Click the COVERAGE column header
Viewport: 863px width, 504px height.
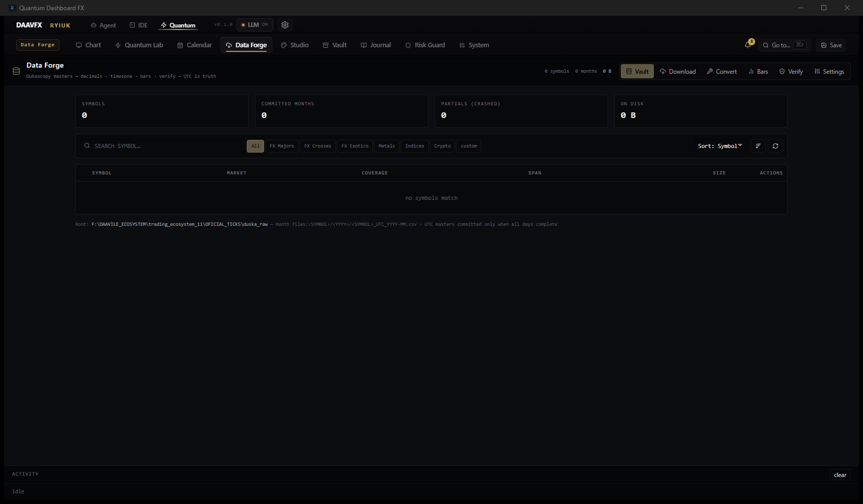coord(375,173)
